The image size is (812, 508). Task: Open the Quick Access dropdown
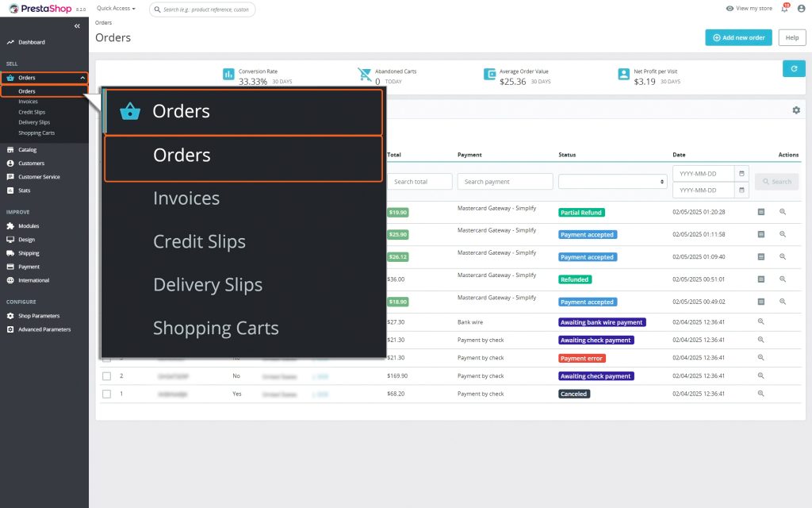[116, 8]
